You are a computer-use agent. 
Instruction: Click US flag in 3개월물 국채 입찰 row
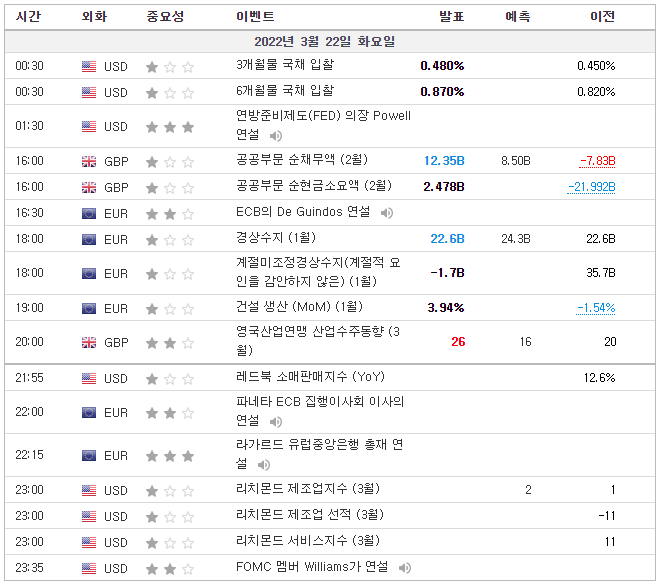click(x=89, y=66)
